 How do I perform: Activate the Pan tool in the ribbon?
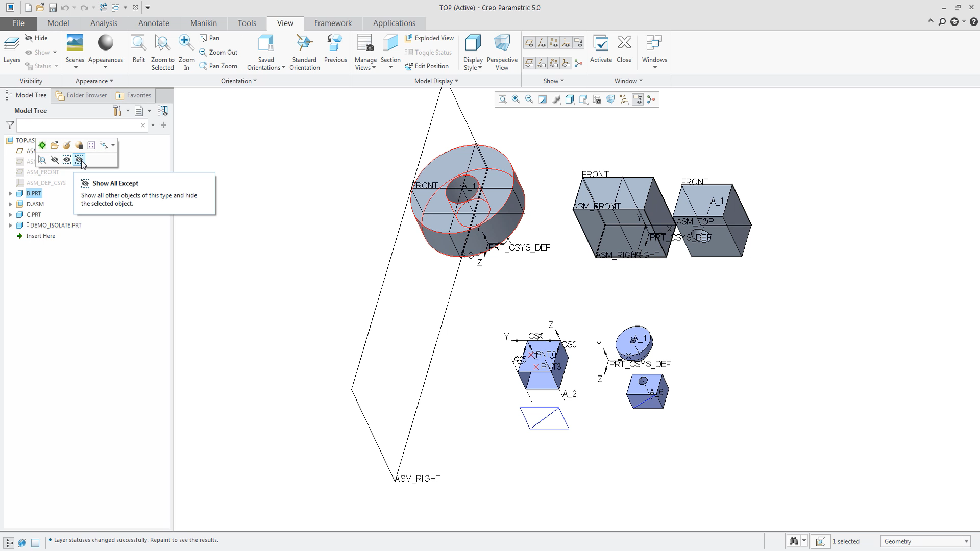point(209,38)
